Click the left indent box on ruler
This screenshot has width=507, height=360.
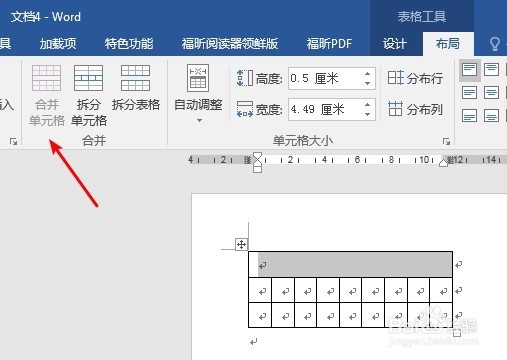click(x=257, y=169)
